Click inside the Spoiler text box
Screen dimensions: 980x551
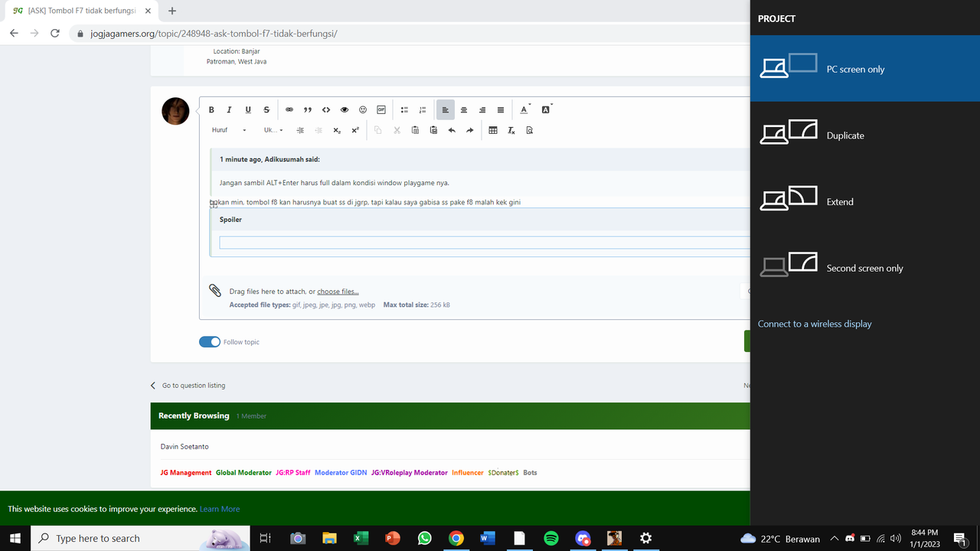coord(485,243)
